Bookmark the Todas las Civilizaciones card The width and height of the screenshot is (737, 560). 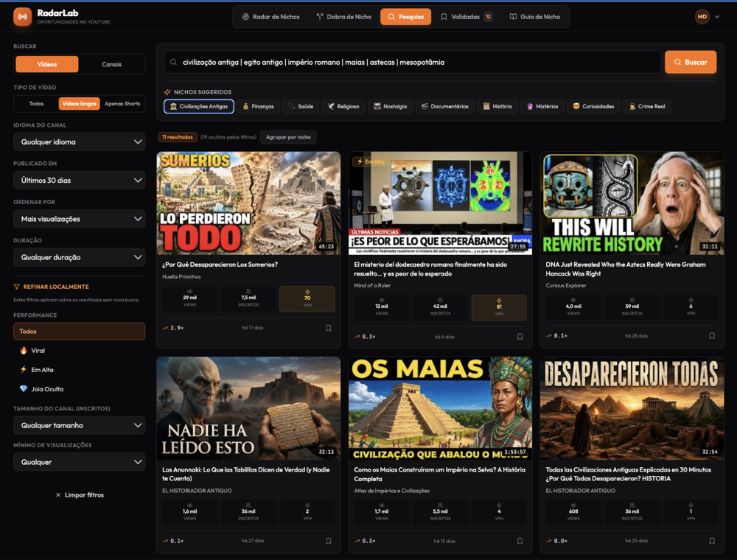[x=712, y=541]
